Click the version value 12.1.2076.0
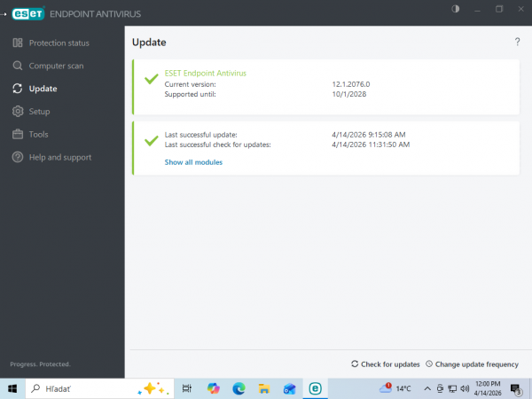 (x=351, y=84)
